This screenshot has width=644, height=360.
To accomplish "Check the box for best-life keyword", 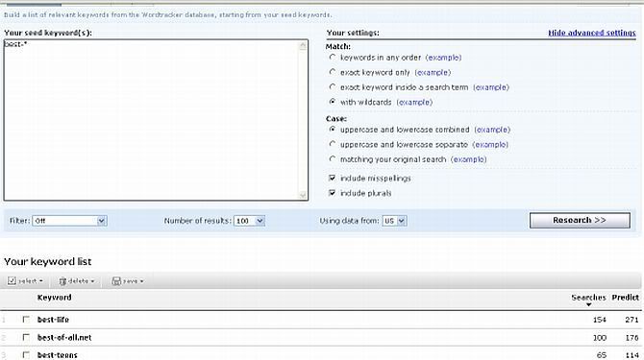I will (26, 319).
